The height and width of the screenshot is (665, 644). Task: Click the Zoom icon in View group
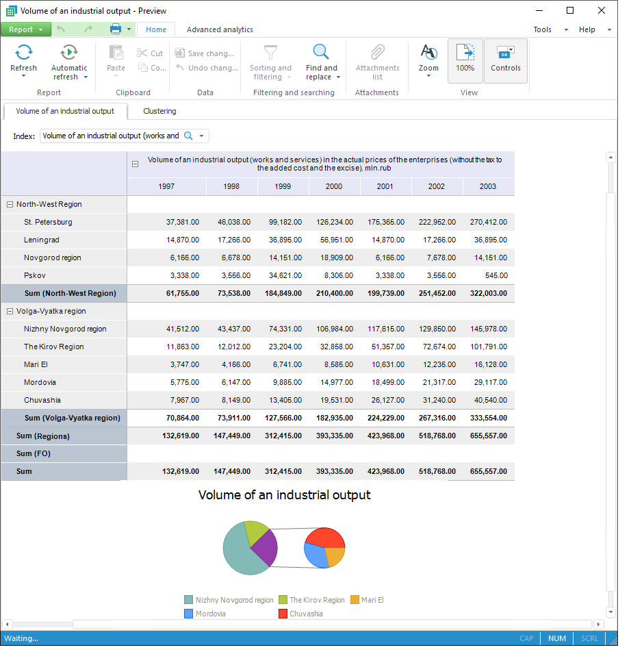coord(428,53)
